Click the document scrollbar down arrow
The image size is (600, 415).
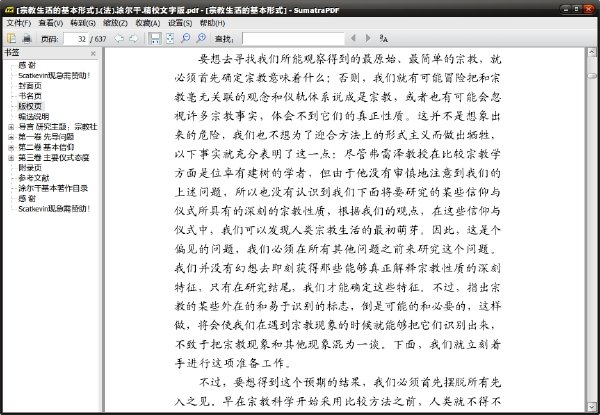(x=592, y=407)
